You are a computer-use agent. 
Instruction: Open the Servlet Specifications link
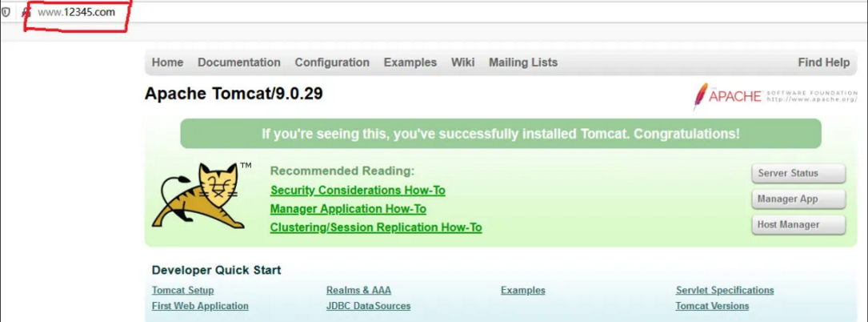coord(725,291)
